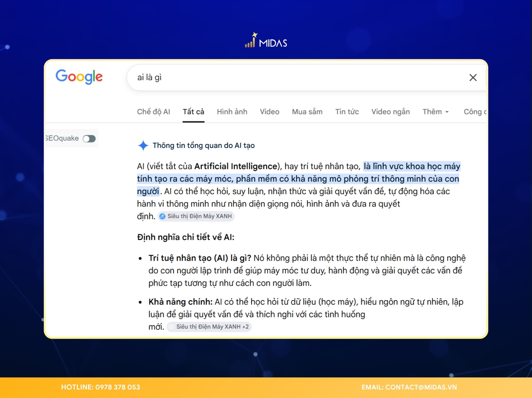Click the Google logo
This screenshot has width=532, height=398.
tap(79, 77)
